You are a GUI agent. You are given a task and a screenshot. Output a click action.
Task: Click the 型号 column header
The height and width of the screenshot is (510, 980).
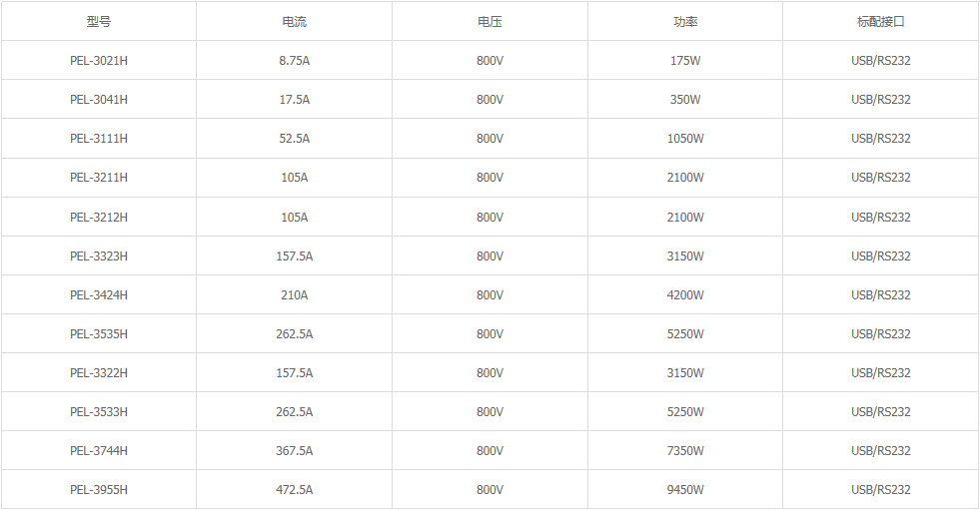[99, 21]
